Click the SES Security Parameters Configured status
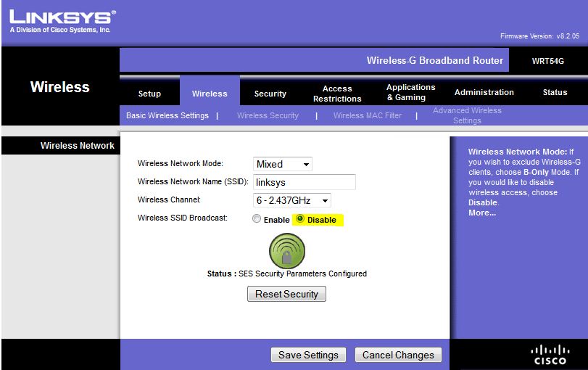This screenshot has height=370, width=588. [287, 274]
